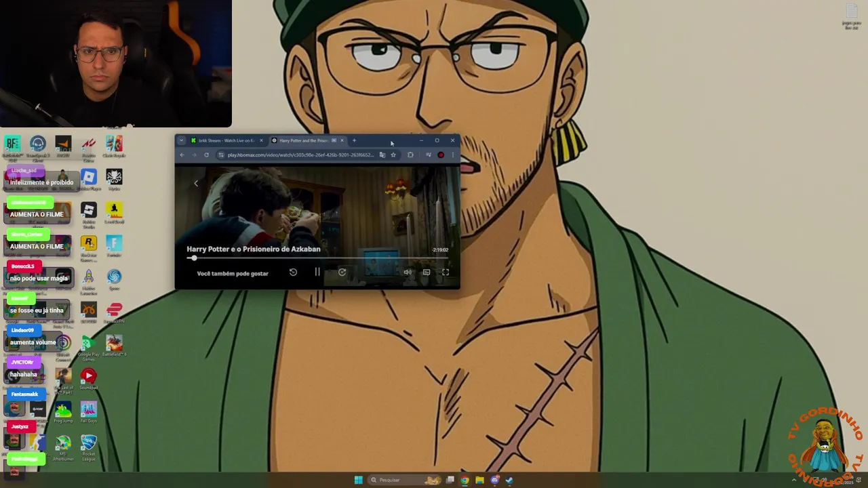Launch Battlefield 6 desktop shortcut
The image size is (868, 488).
[114, 346]
